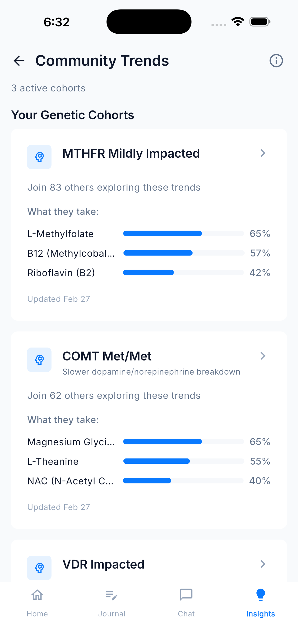Open the MTHFR Mildly Impacted title
Viewport: 298px width, 644px height.
click(x=131, y=153)
